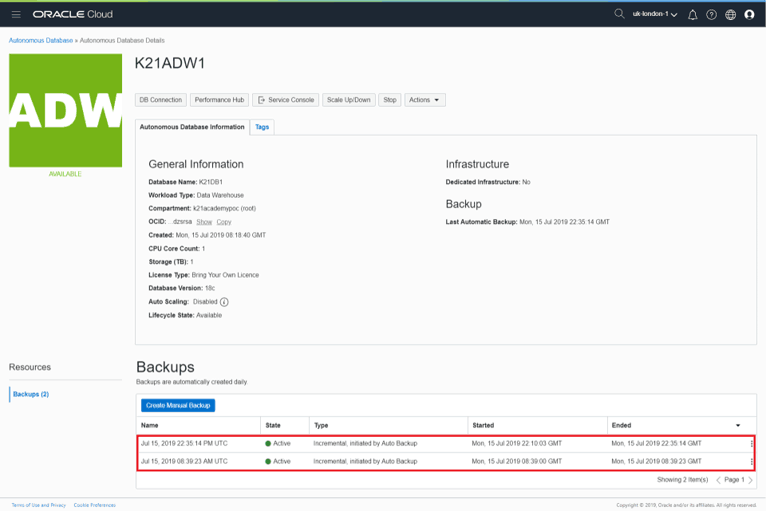Show the full OCID
Viewport: 766px width, 511px height.
tap(204, 222)
